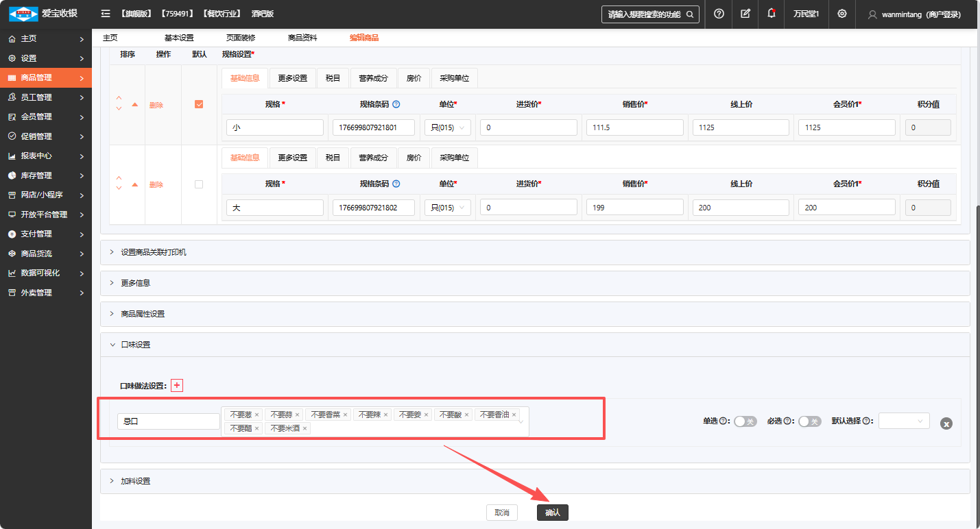Open 采购单位 tab in the 小 spec row
Image resolution: width=980 pixels, height=529 pixels.
point(455,79)
